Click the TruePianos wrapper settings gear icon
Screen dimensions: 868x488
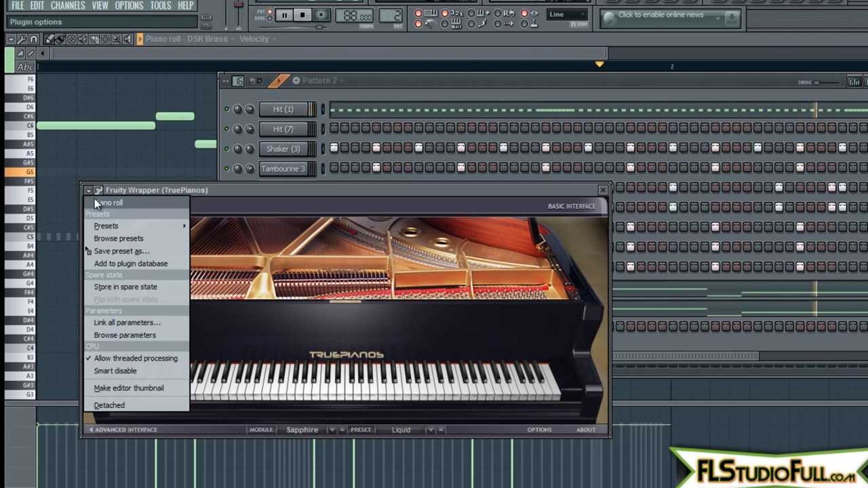99,190
